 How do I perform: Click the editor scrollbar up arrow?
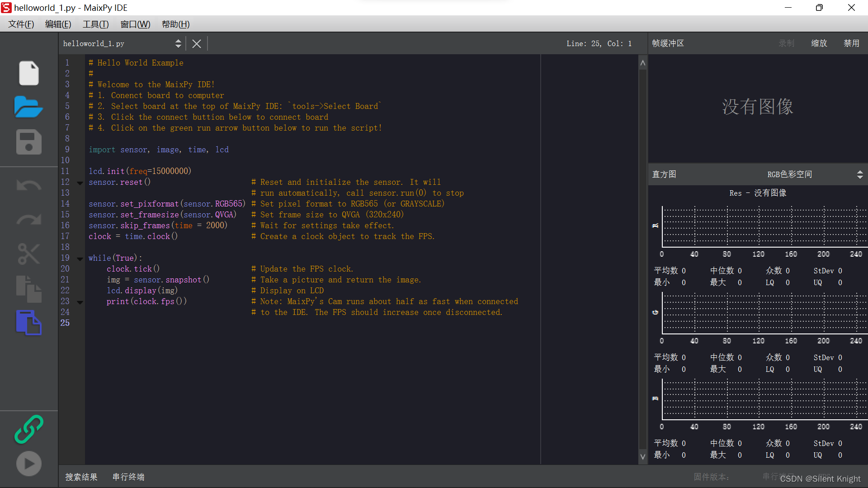click(643, 63)
